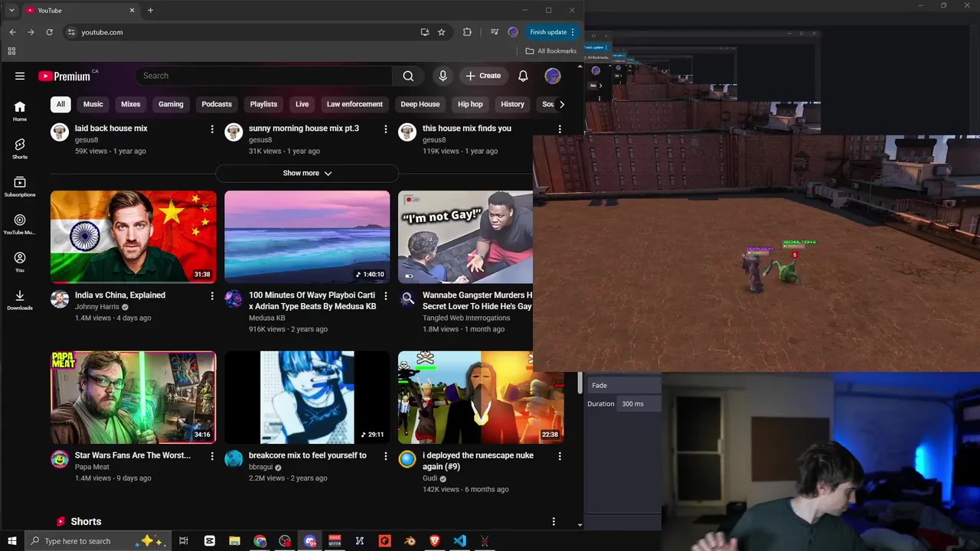Open OBS Studio from the taskbar
The height and width of the screenshot is (551, 980).
click(285, 541)
